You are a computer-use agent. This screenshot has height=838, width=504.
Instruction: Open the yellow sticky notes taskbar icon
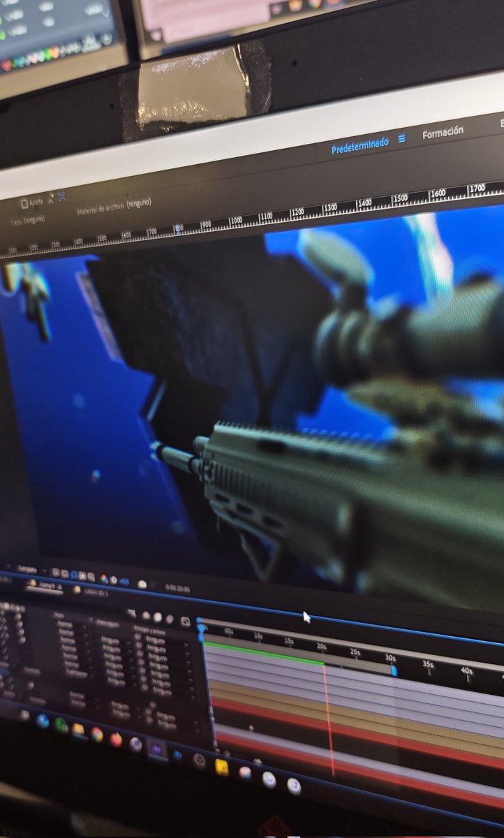(x=221, y=767)
